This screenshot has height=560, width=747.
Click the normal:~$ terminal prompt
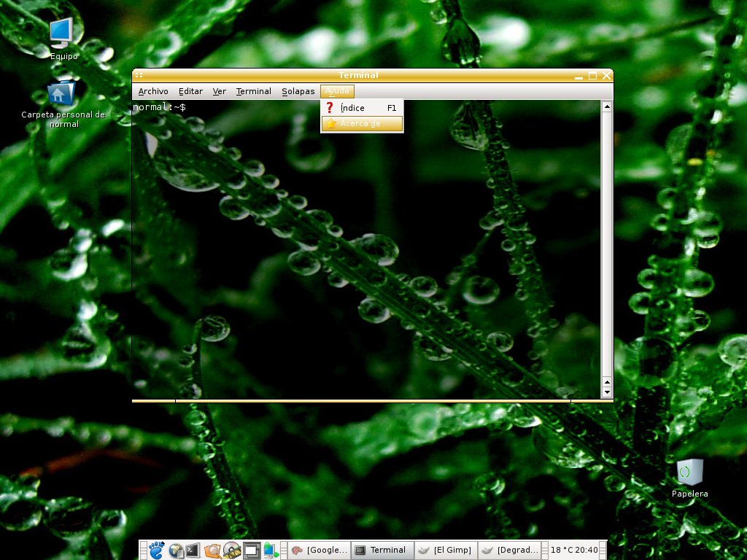(x=159, y=107)
